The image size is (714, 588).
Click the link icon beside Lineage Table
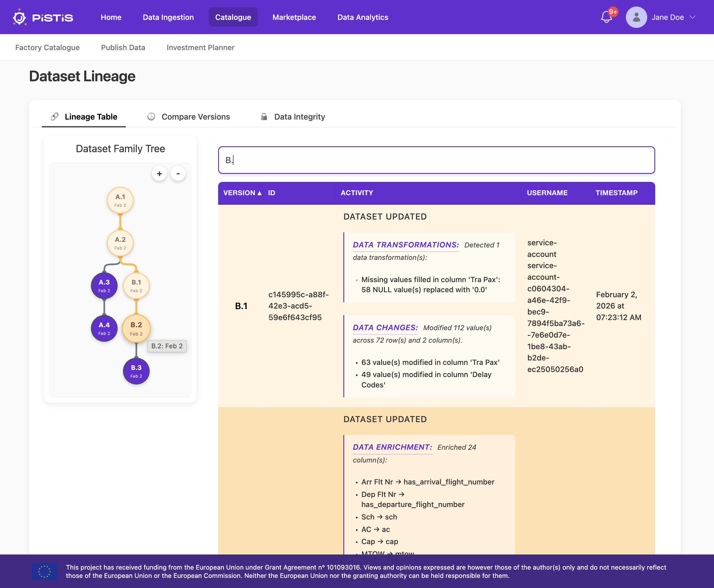pyautogui.click(x=55, y=117)
